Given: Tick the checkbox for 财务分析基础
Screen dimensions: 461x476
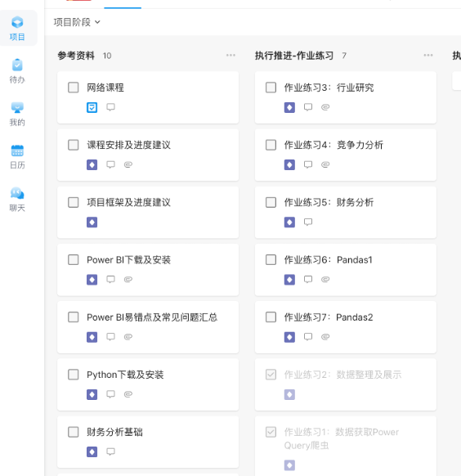Looking at the screenshot, I should click(x=73, y=432).
